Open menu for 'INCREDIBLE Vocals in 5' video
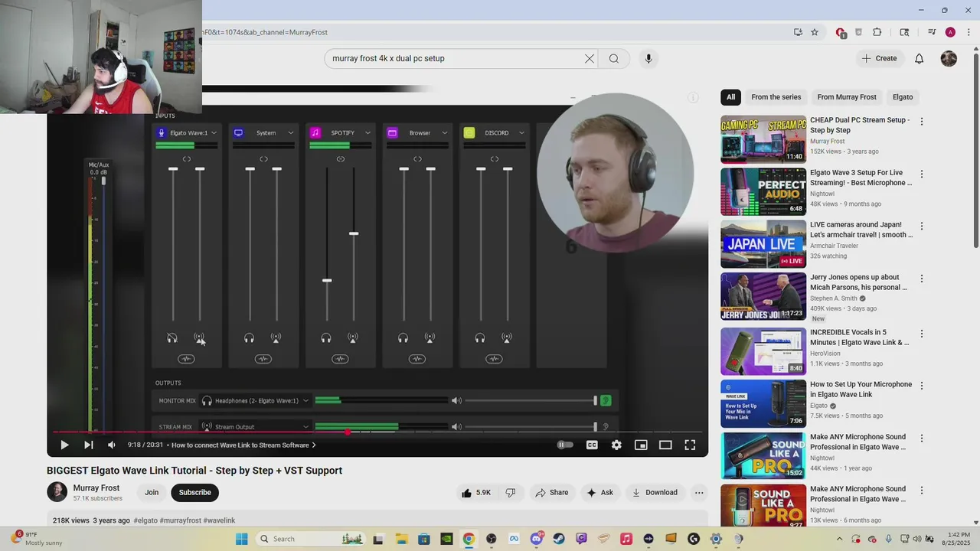 coord(922,334)
